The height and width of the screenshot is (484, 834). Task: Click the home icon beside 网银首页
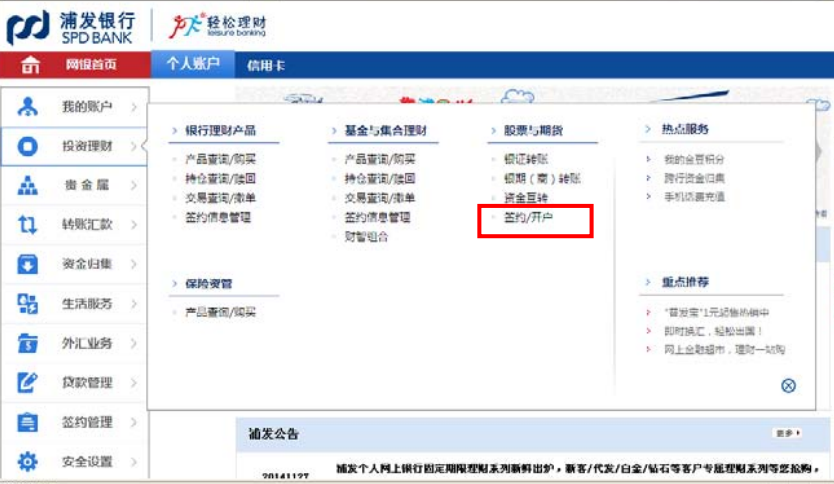(x=31, y=65)
